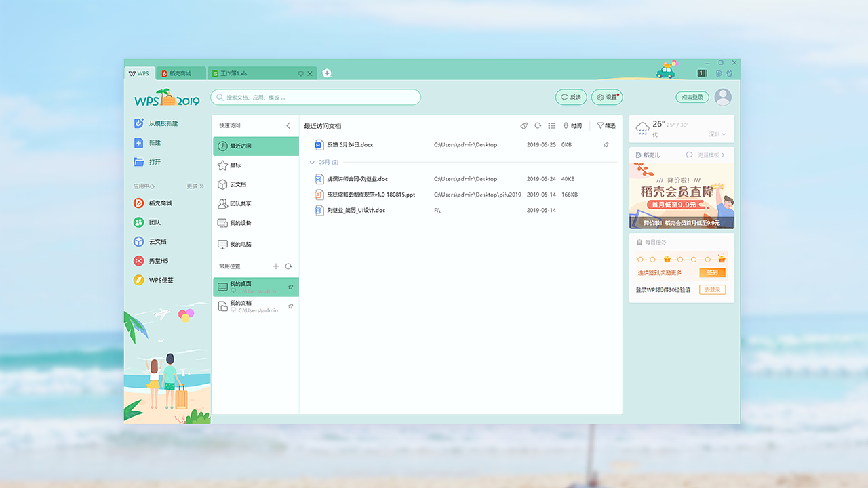Click the user avatar icon

[x=724, y=97]
